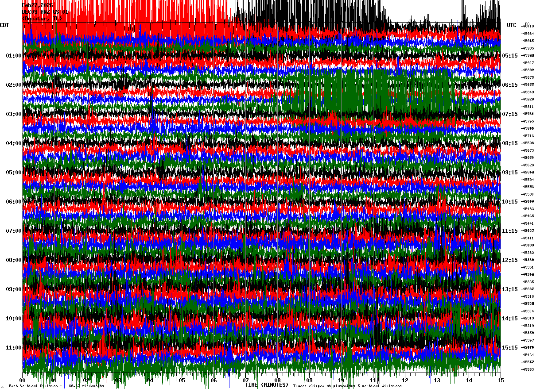Click the 06:15 UTC time label
Image resolution: width=536 pixels, height=392 pixels.
click(510, 85)
